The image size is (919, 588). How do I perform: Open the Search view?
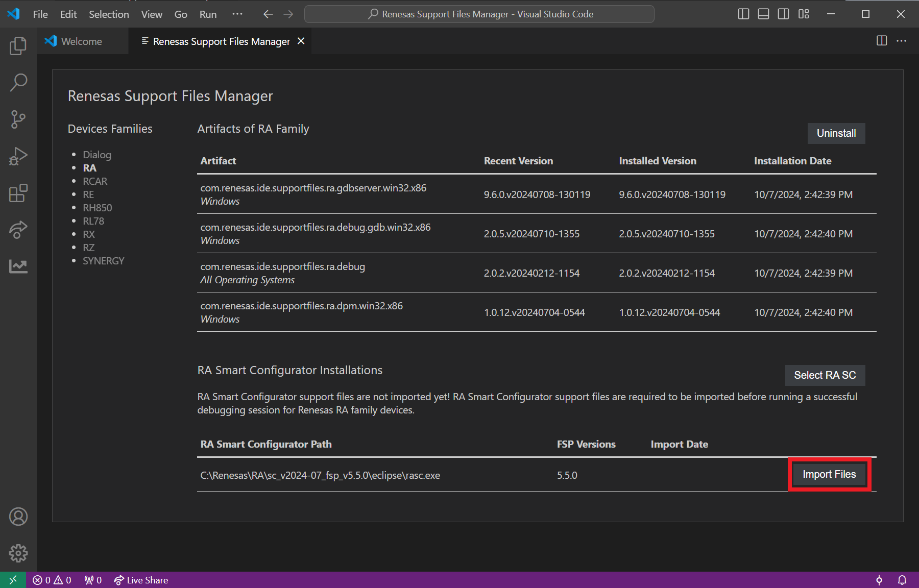coord(18,83)
